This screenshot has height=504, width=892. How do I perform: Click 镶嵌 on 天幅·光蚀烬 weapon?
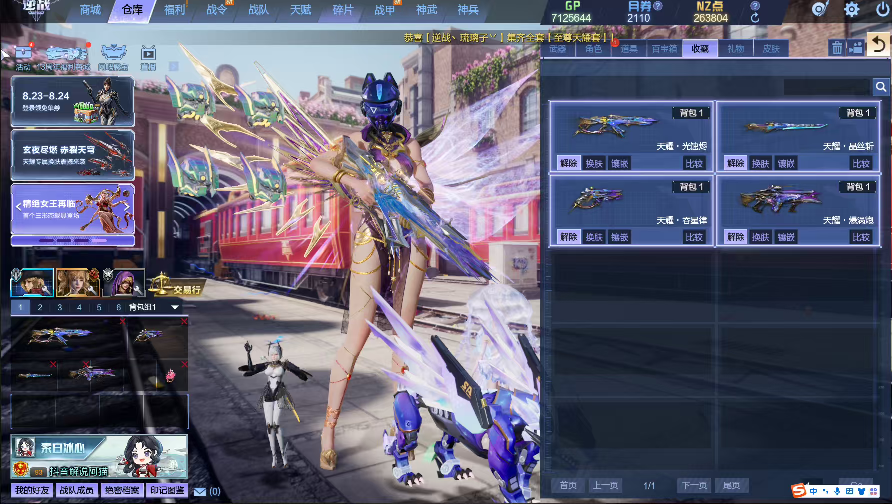620,163
